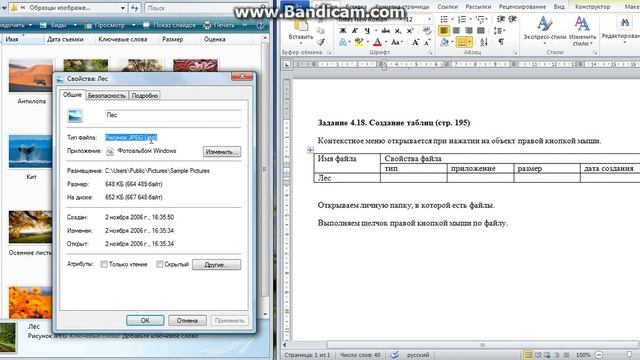Click Explorer refresh button beside address bar

click(x=135, y=8)
